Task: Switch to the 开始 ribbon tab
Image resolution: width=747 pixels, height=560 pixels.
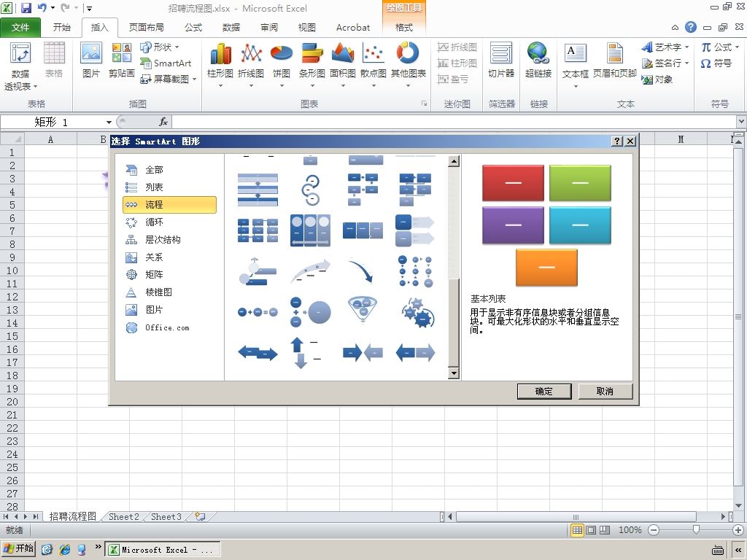Action: coord(61,28)
